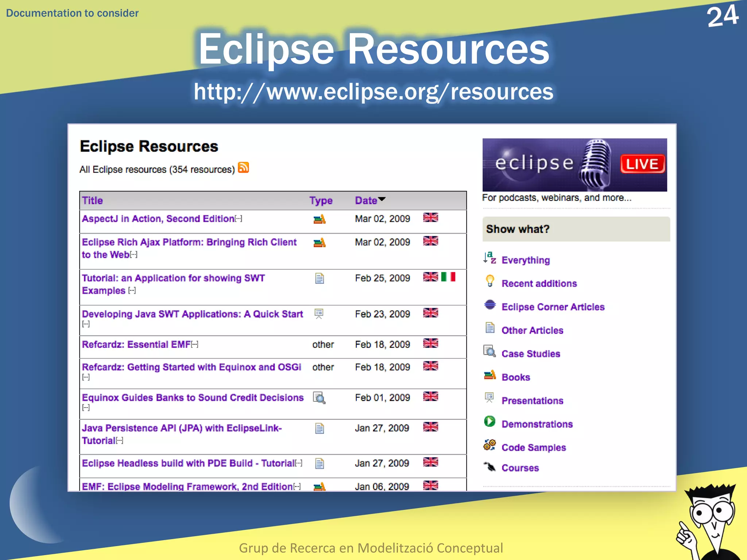Click 'Documentation to consider' header text
This screenshot has height=560, width=747.
coord(72,13)
